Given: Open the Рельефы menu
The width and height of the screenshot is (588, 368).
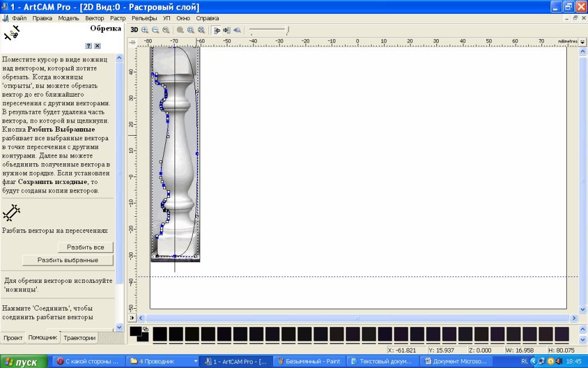Looking at the screenshot, I should [x=144, y=18].
